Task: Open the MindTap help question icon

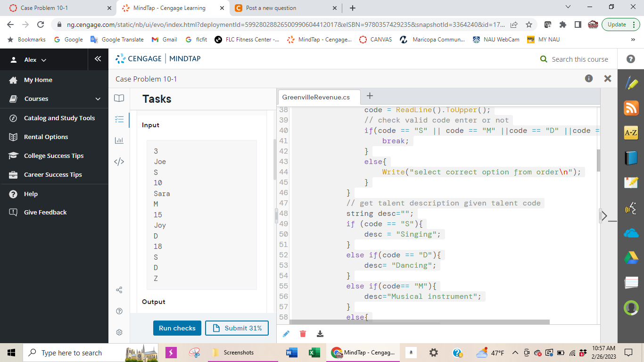Action: 631,59
